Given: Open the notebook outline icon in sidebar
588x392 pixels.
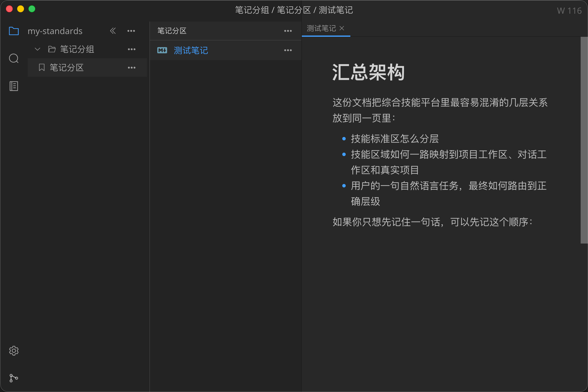Looking at the screenshot, I should pyautogui.click(x=14, y=86).
